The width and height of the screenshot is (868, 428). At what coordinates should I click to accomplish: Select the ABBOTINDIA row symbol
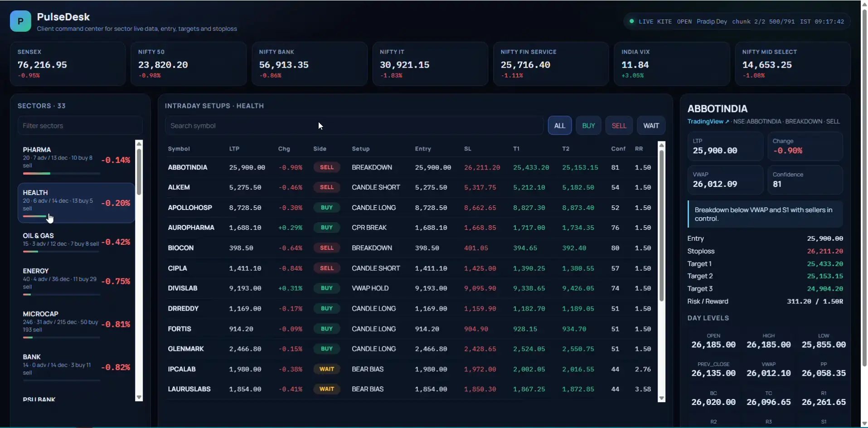click(188, 167)
